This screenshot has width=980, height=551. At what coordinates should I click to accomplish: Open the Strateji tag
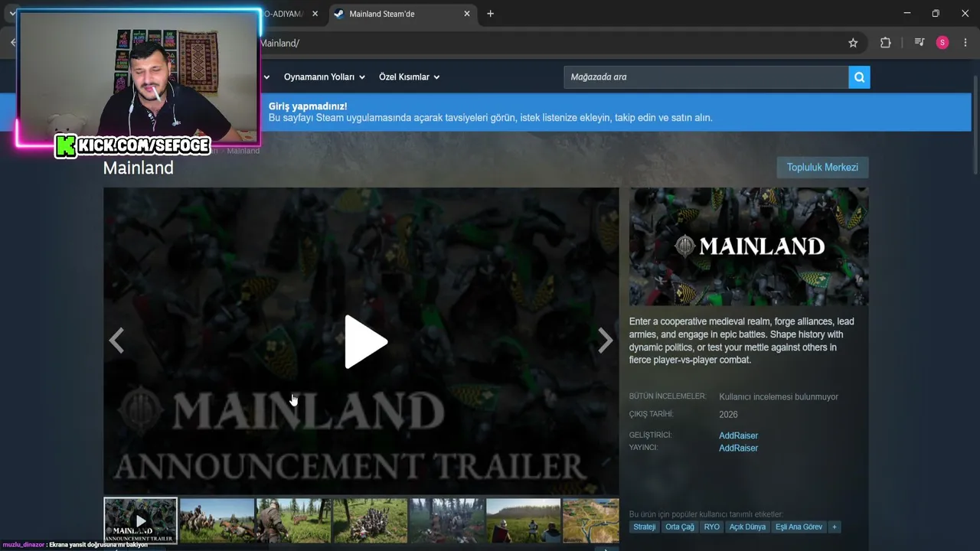click(x=645, y=527)
